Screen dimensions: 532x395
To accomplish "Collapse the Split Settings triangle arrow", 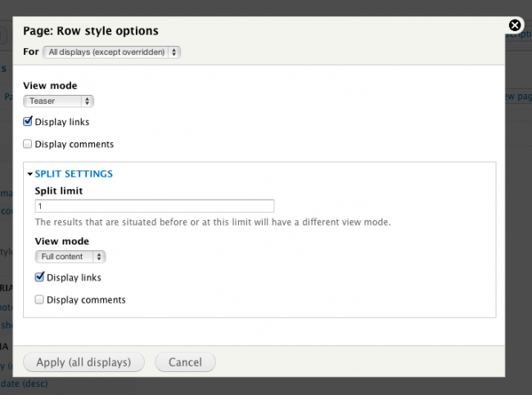I will point(29,174).
